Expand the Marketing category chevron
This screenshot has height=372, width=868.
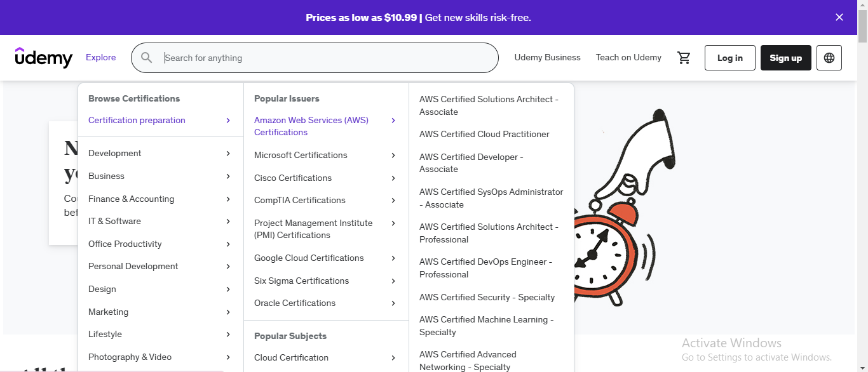[x=228, y=312]
